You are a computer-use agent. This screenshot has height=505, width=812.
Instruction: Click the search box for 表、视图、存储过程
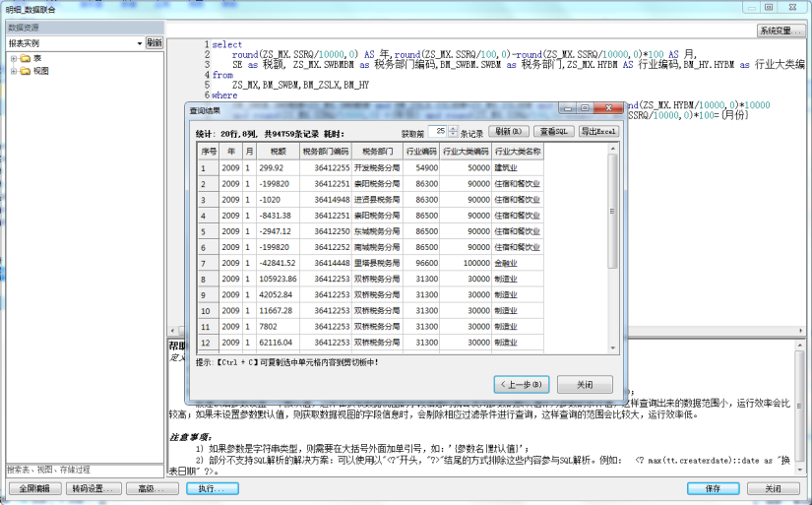pos(81,470)
